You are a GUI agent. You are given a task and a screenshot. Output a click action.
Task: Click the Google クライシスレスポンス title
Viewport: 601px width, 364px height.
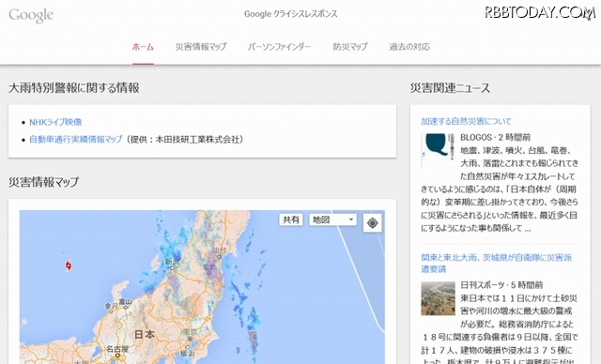[x=291, y=14]
